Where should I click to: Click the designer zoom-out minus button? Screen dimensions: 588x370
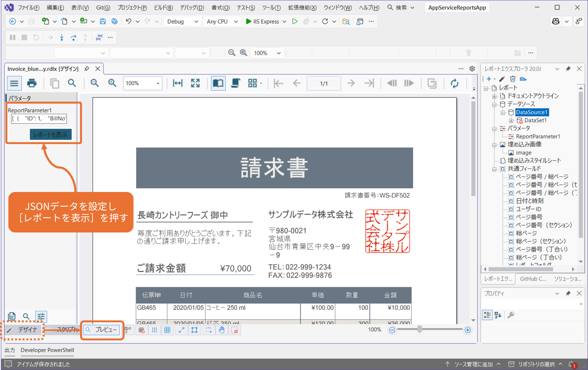click(392, 330)
